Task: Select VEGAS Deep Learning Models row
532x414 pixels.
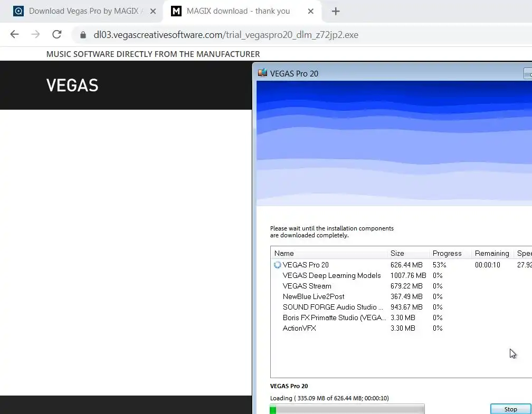Action: [x=401, y=275]
